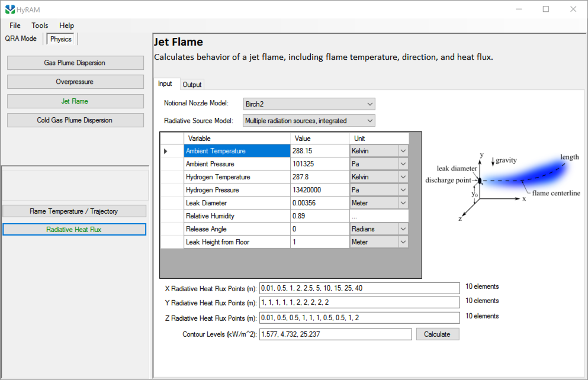Select the Ambient Temperature value 288.15
This screenshot has height=380, width=588.
coord(320,151)
